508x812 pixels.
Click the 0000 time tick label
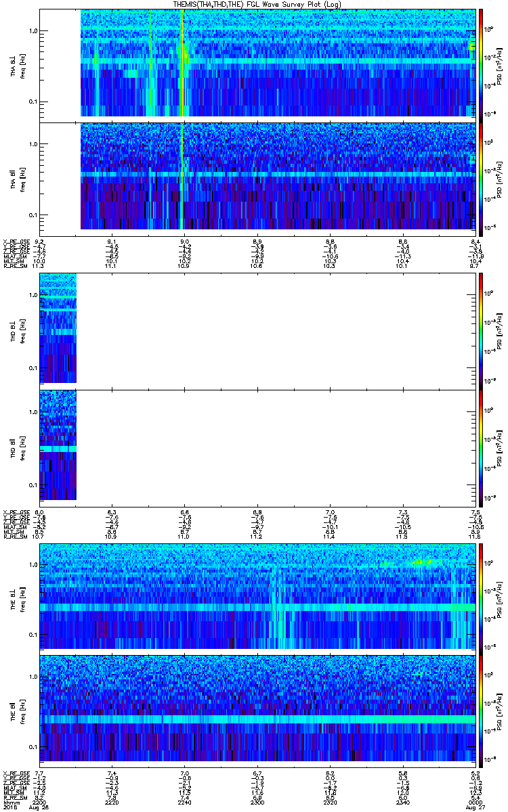click(x=476, y=801)
